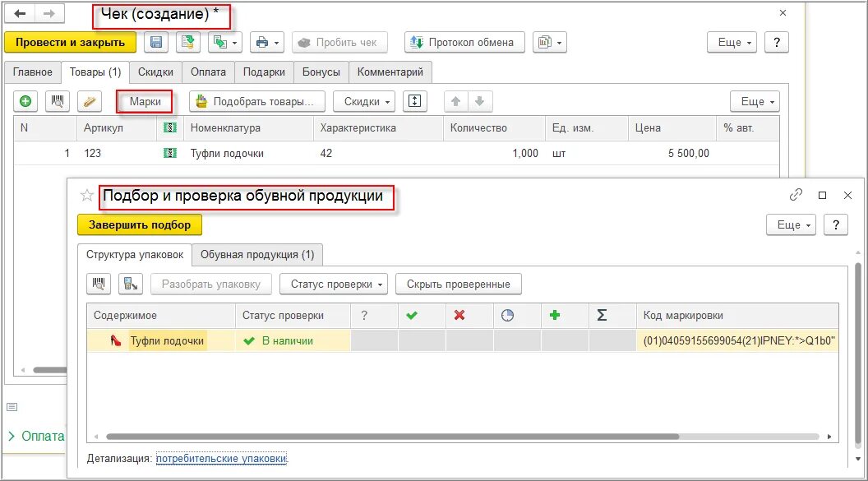Screen dimensions: 868x481
Task: Click Скрыть проверенные
Action: 459,284
